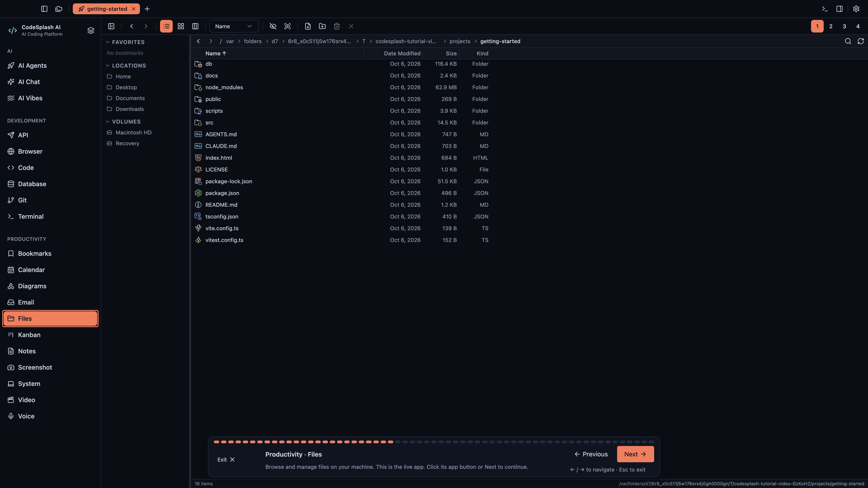
Task: Launch the Database app from sidebar
Action: [50, 184]
